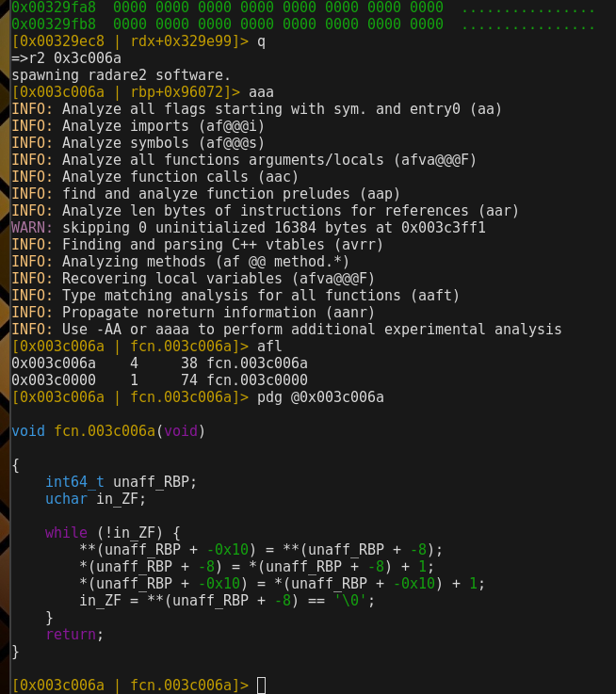Image resolution: width=616 pixels, height=694 pixels.
Task: Click the 'while (!in_ZF)' loop statement
Action: pos(112,533)
